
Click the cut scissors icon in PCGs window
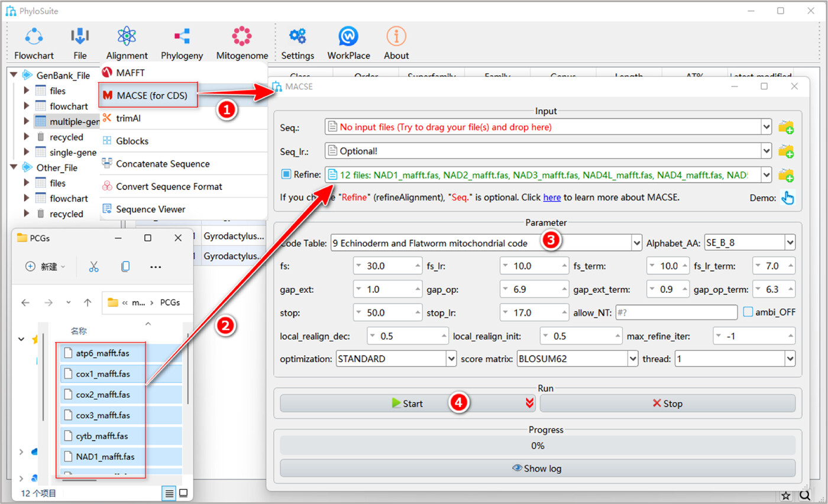[93, 267]
